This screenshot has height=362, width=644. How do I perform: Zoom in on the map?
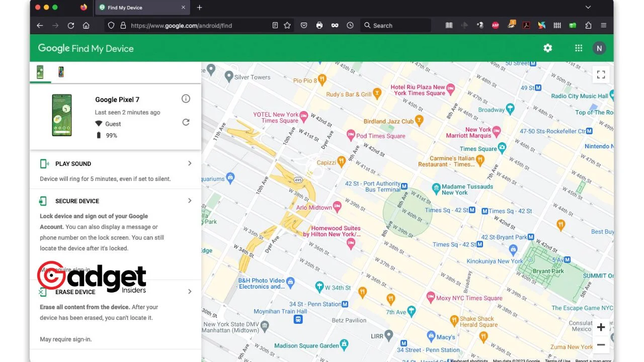(x=601, y=327)
